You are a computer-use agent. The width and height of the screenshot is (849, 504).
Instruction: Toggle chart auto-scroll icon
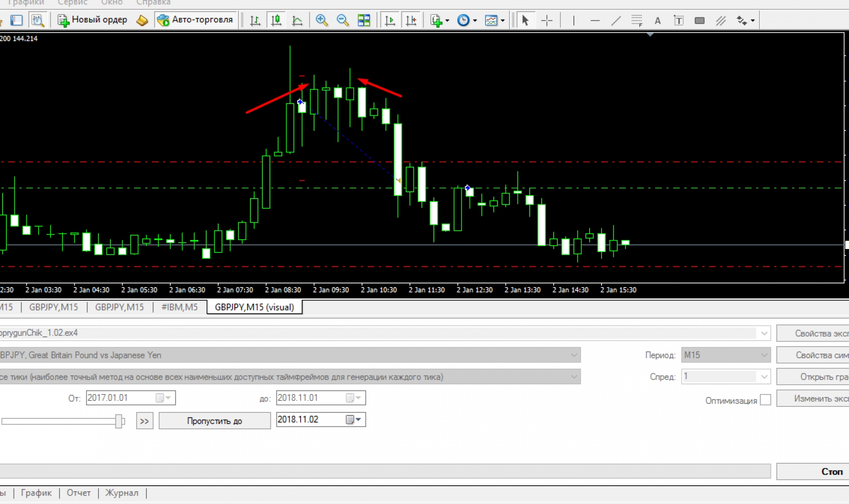(x=390, y=20)
